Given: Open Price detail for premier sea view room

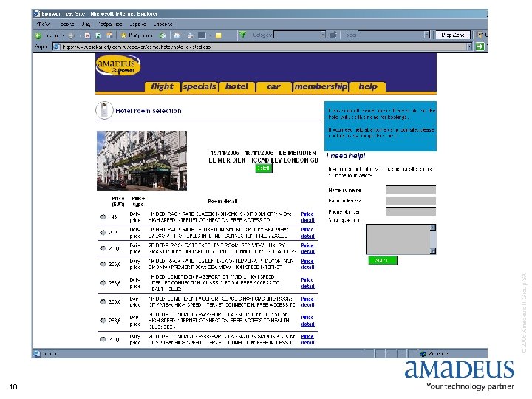Looking at the screenshot, I should pos(307,264).
